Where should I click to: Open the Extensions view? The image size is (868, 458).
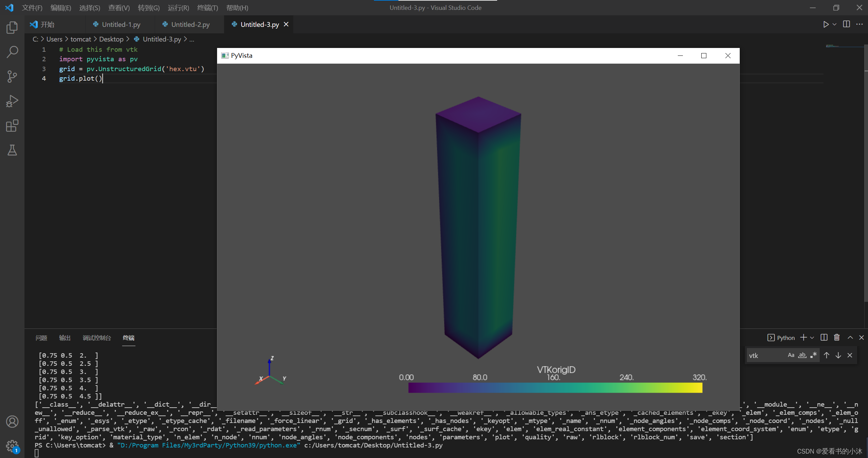tap(12, 126)
